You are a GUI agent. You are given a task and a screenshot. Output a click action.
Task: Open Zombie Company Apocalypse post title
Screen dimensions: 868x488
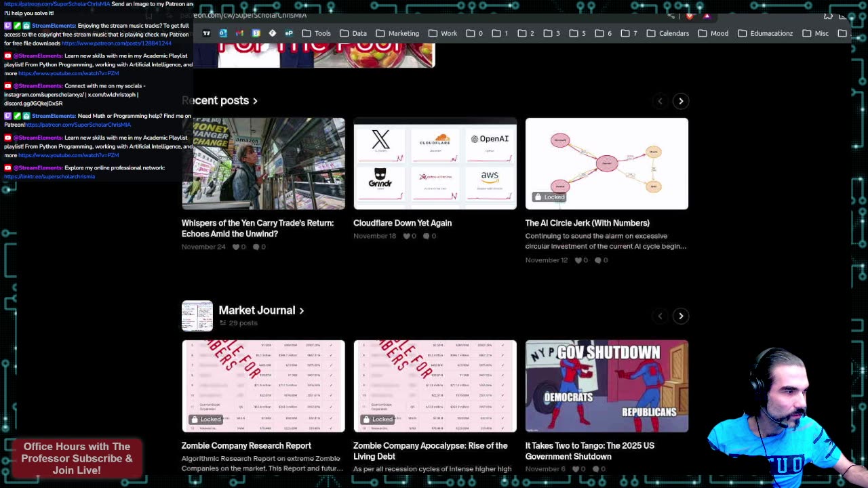point(431,451)
